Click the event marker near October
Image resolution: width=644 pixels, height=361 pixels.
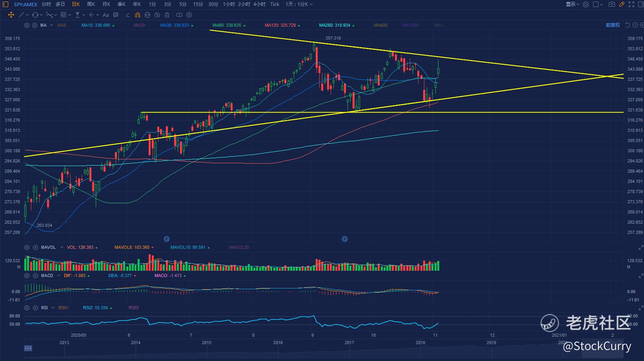(x=345, y=239)
